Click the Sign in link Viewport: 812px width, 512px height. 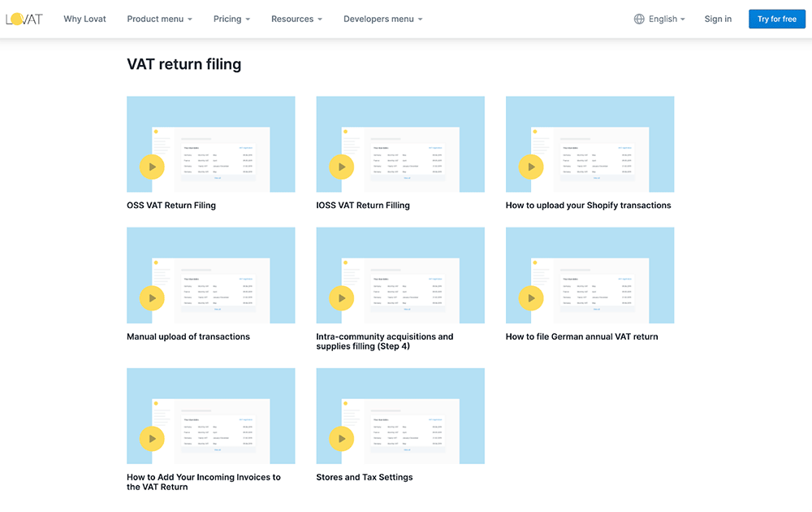point(718,19)
